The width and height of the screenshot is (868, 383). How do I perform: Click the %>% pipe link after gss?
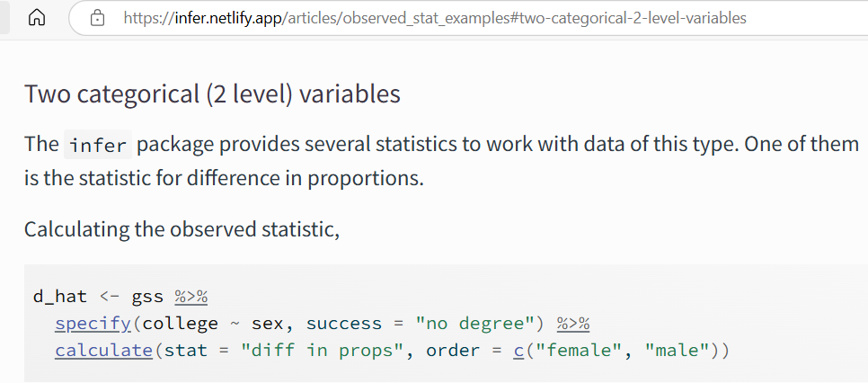[x=191, y=297]
